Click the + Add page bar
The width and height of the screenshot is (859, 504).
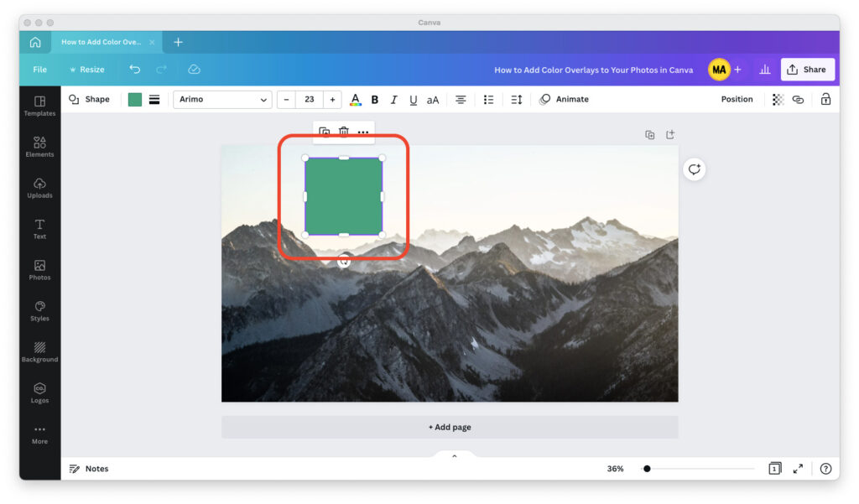pyautogui.click(x=450, y=428)
